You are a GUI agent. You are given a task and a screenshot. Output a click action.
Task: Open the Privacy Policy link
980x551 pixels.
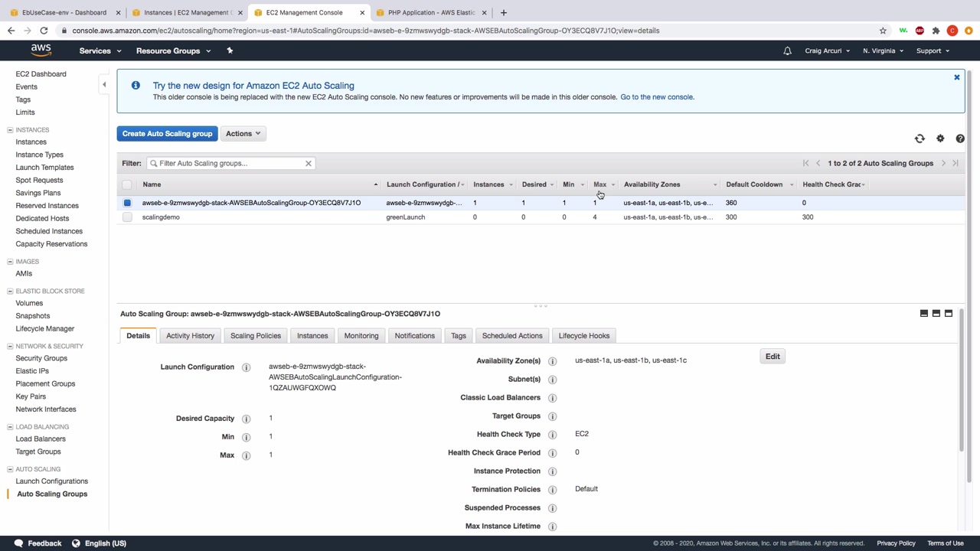click(x=897, y=543)
